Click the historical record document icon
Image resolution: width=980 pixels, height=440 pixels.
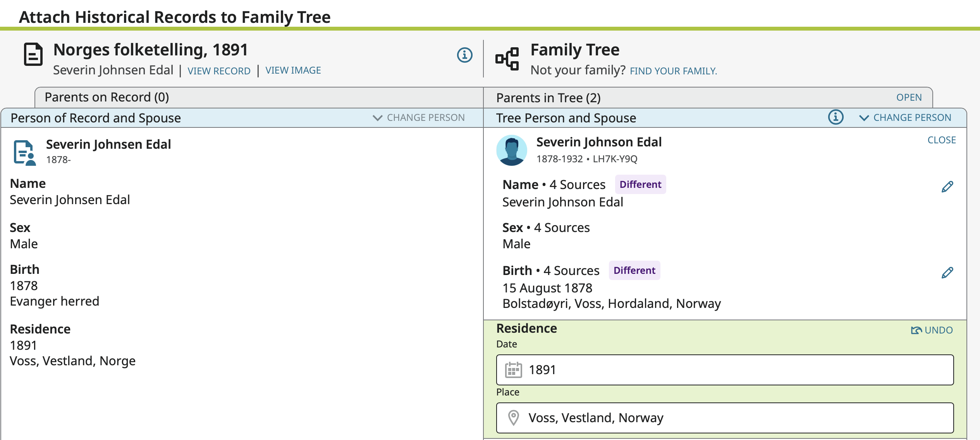tap(33, 55)
